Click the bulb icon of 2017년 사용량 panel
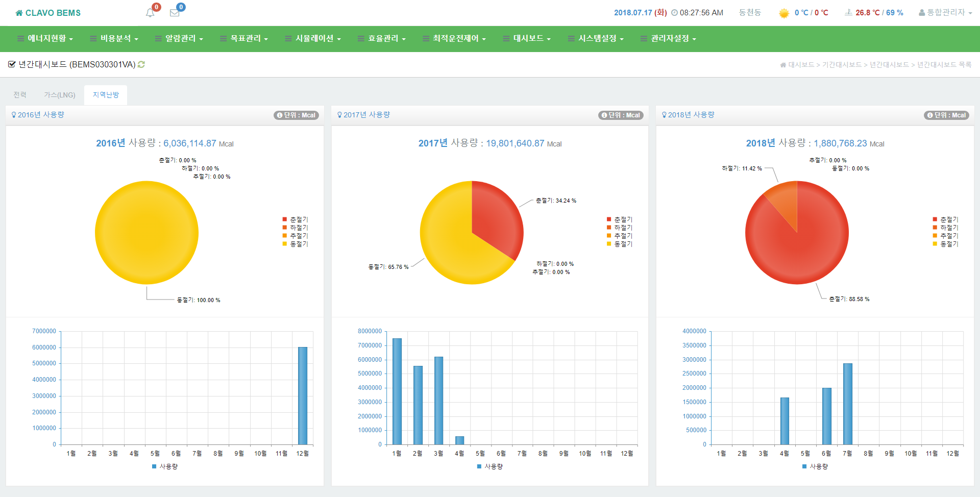 339,115
